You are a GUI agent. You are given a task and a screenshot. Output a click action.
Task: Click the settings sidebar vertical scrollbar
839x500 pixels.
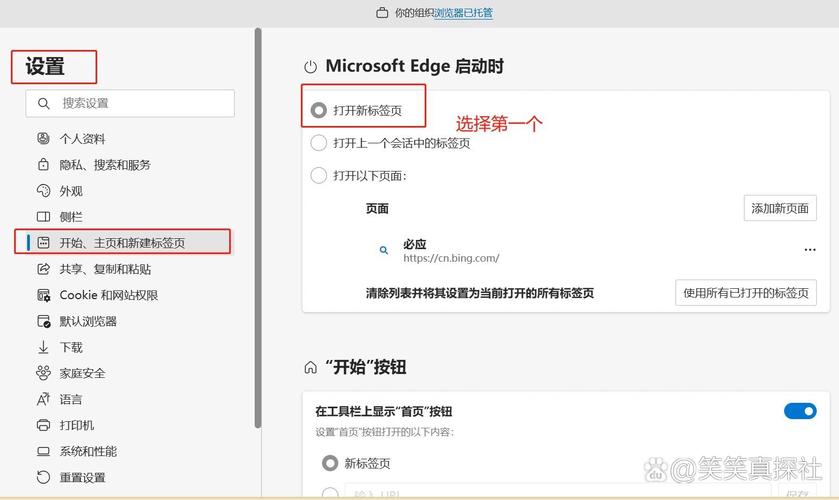[258, 228]
